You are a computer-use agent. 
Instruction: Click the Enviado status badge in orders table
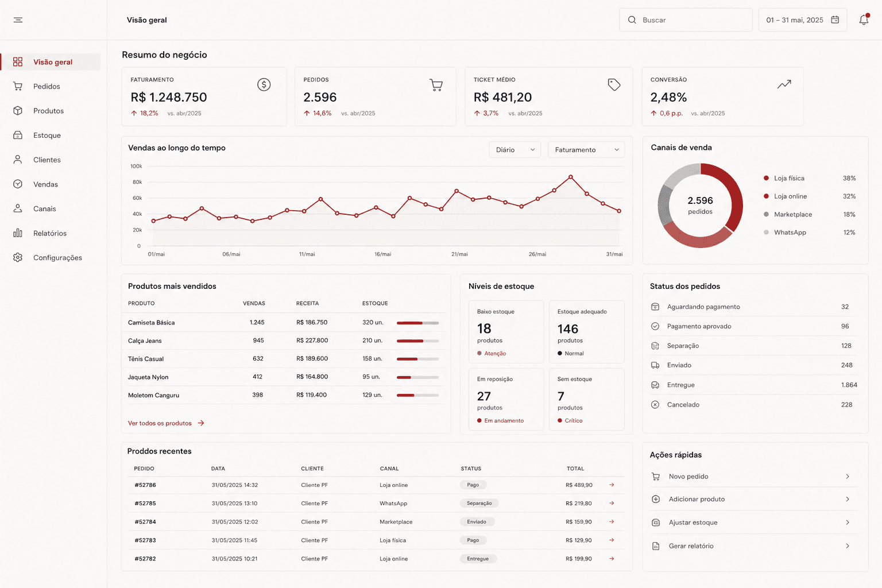point(477,521)
